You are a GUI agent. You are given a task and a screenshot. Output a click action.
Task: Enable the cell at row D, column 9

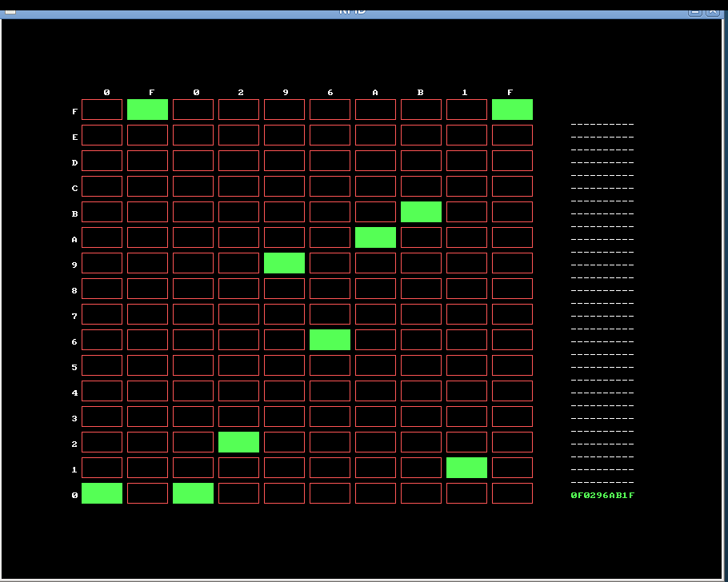tap(284, 161)
